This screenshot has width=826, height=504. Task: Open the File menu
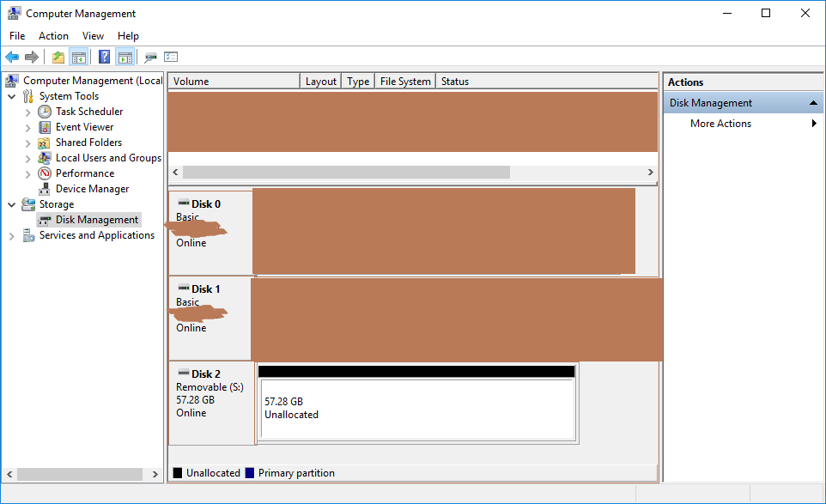[17, 36]
